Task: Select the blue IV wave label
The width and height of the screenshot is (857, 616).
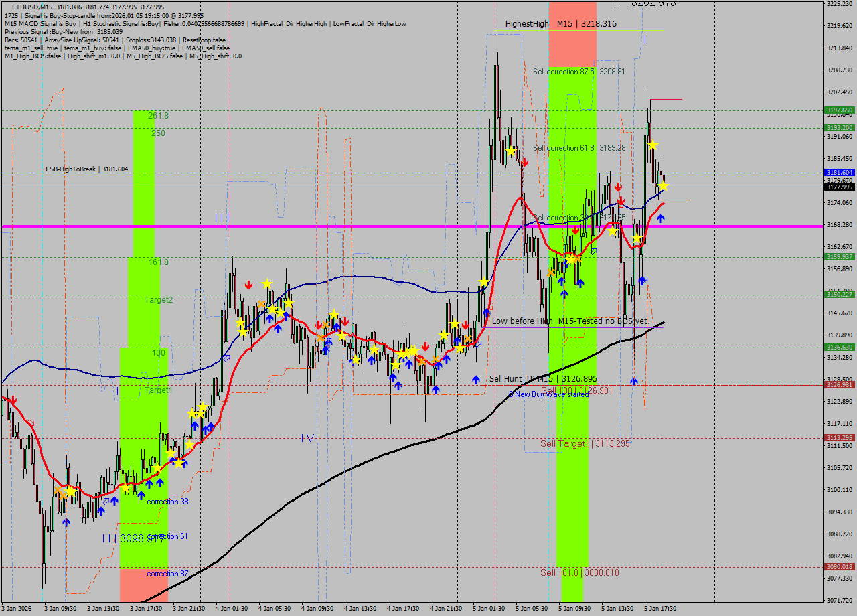Action: (307, 438)
